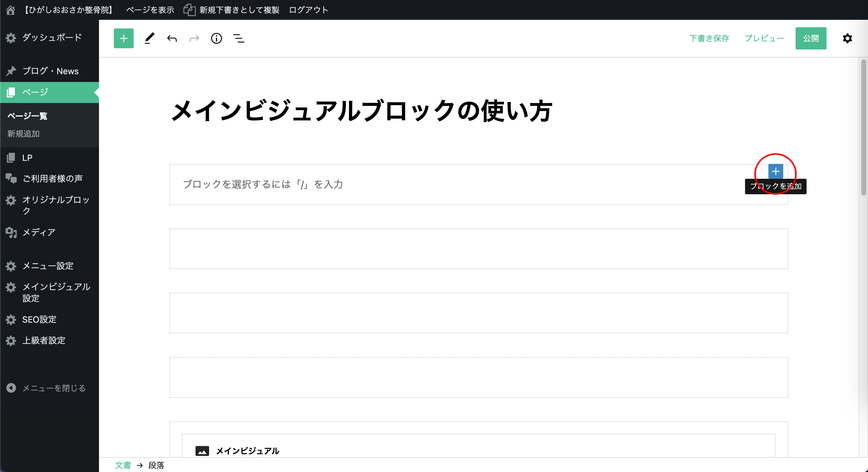Toggle the settings gear sidebar
The height and width of the screenshot is (472, 868).
(x=847, y=38)
